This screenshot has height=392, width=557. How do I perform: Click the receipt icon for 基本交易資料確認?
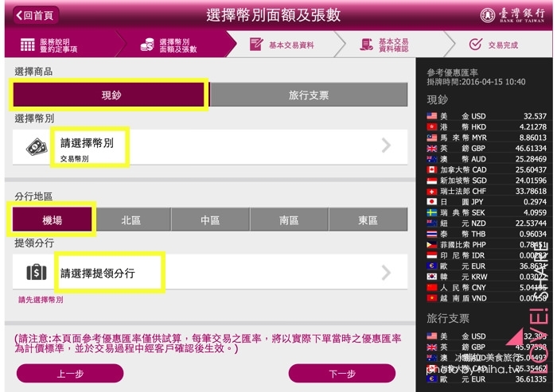click(366, 45)
